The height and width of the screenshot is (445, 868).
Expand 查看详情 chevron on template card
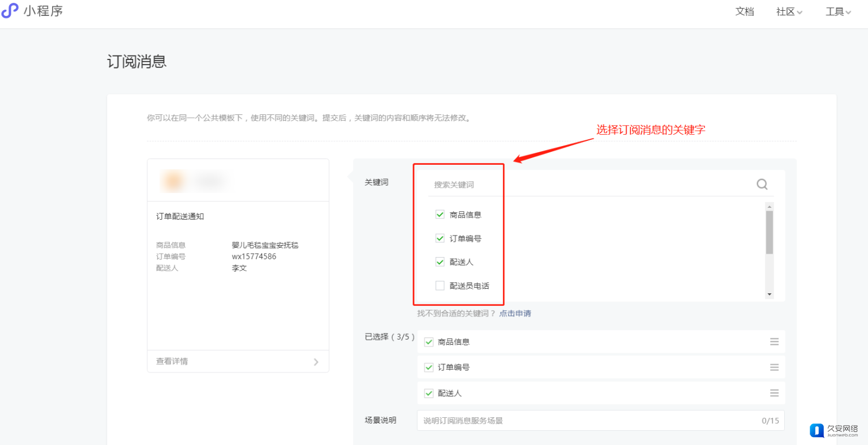[316, 362]
